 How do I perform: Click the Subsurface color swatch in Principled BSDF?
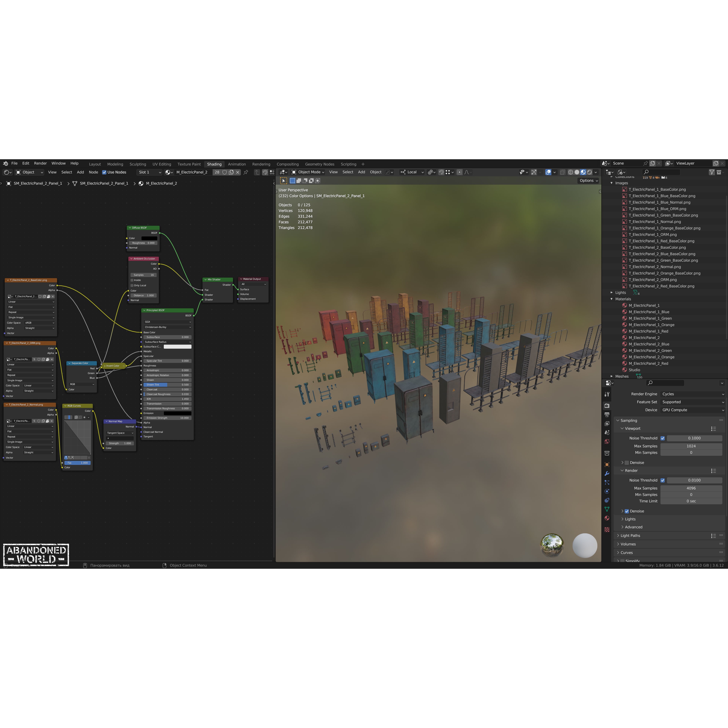(177, 346)
